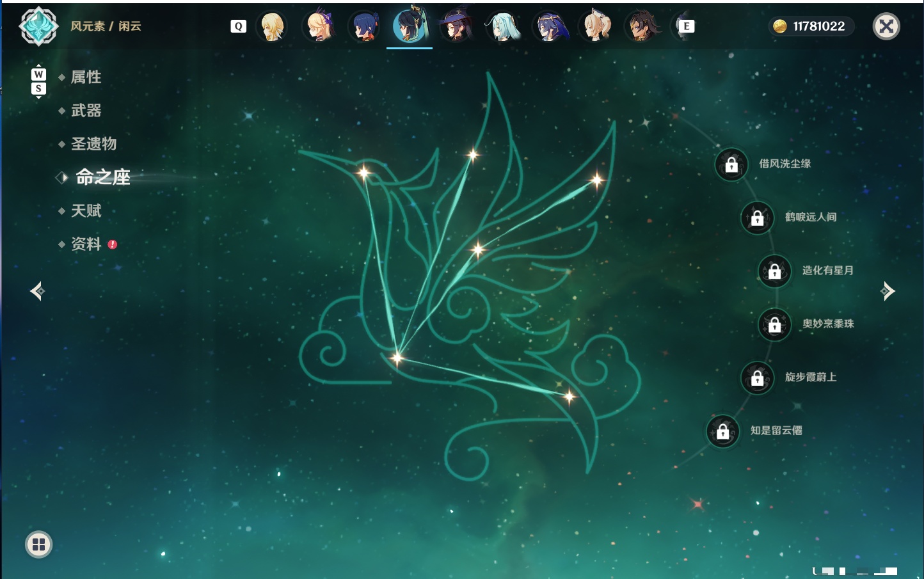
Task: Switch party list forward with E key button
Action: (x=686, y=26)
